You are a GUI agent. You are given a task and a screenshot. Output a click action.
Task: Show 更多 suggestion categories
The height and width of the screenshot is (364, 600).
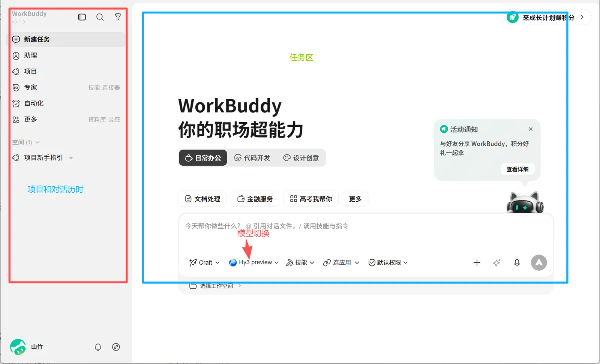(x=355, y=199)
